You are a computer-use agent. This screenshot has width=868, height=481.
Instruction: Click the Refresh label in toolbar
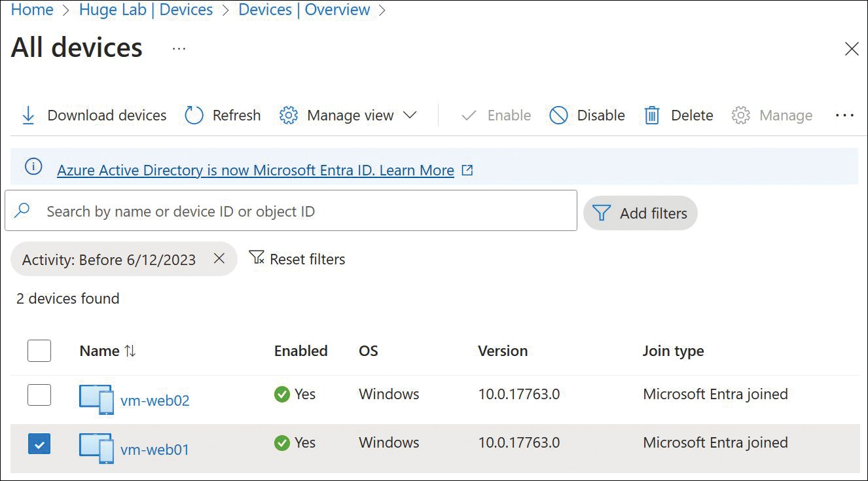236,115
